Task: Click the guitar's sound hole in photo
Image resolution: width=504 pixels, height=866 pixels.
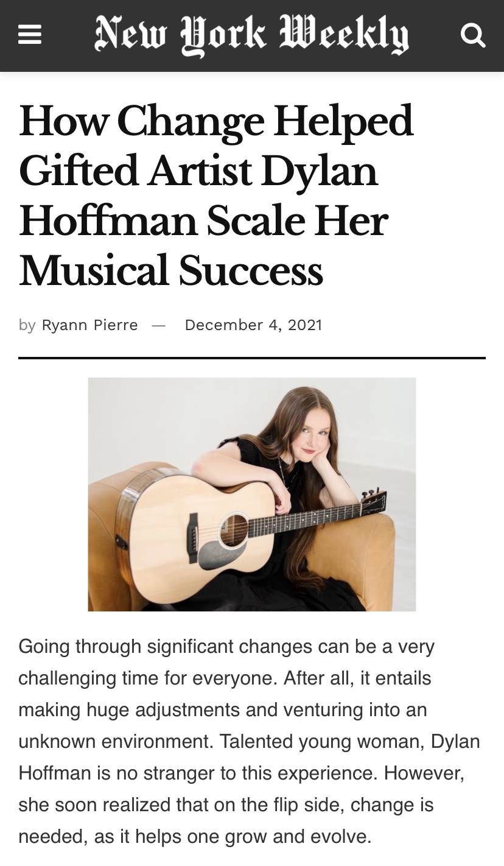Action: coord(234,529)
